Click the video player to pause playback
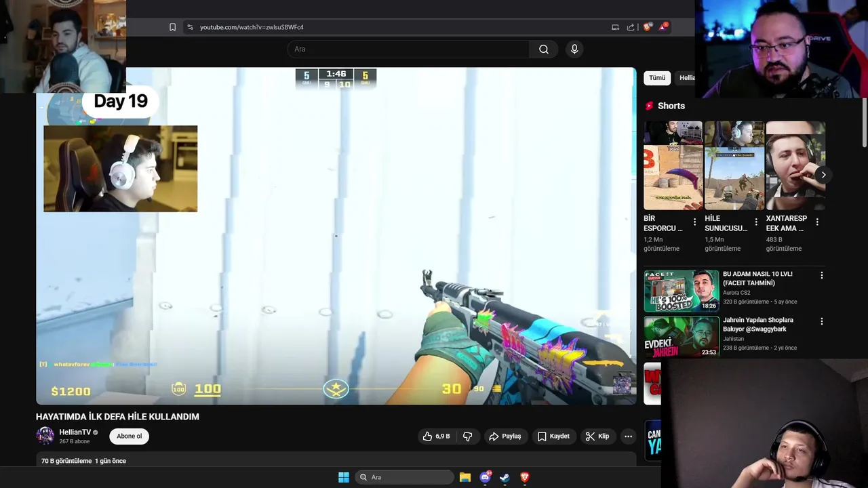 pos(336,236)
